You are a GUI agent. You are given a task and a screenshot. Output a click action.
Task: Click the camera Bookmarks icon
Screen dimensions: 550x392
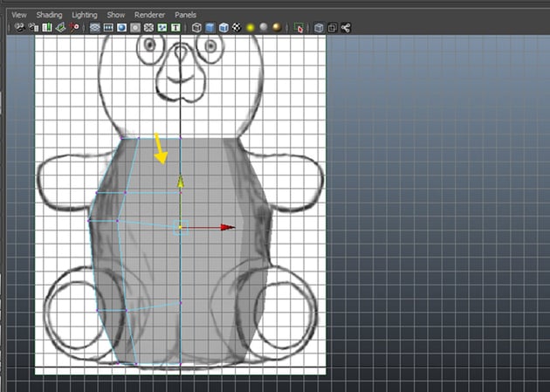pyautogui.click(x=47, y=27)
